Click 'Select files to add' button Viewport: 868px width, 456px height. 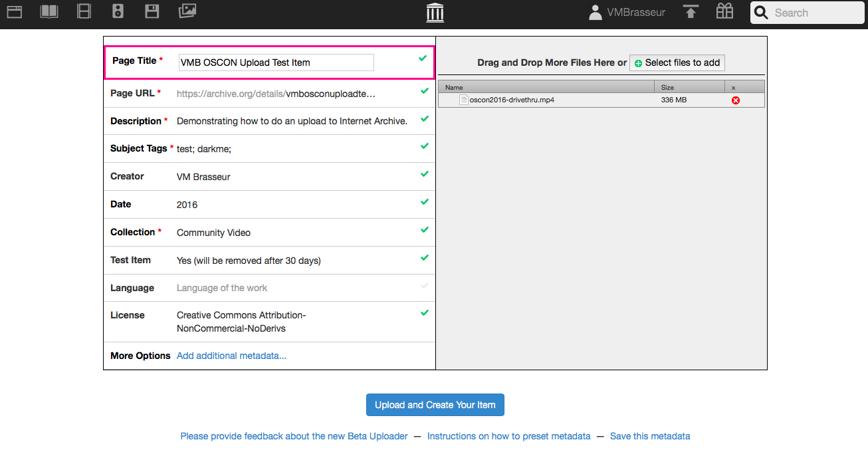(677, 62)
